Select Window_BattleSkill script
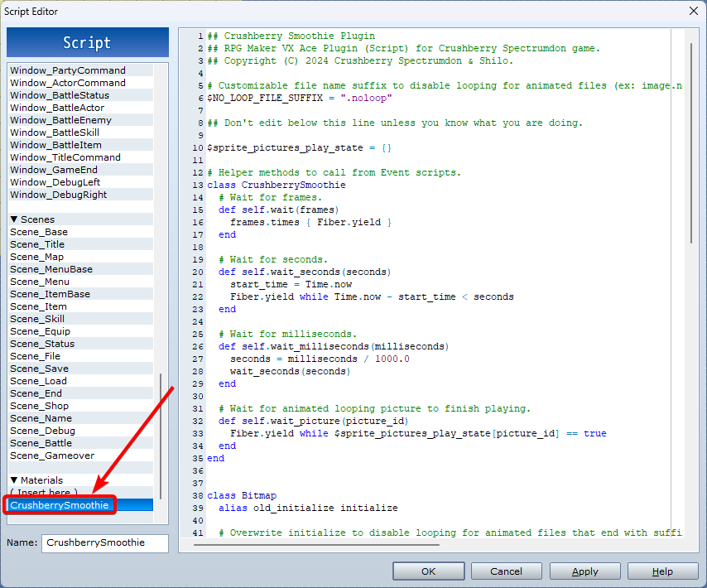Viewport: 707px width, 588px height. click(x=81, y=133)
